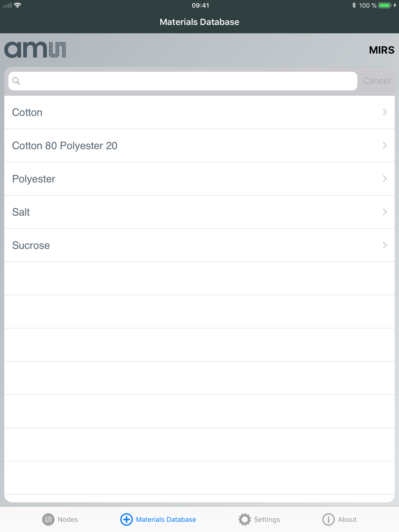Expand Polyester entry chevron
Viewport: 399px width, 532px height.
click(385, 178)
